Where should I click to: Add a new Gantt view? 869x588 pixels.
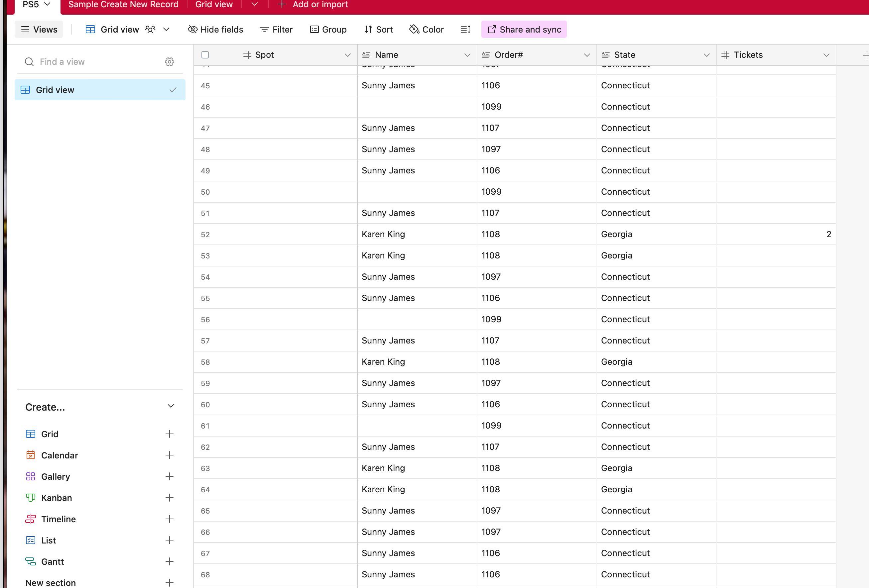coord(170,562)
